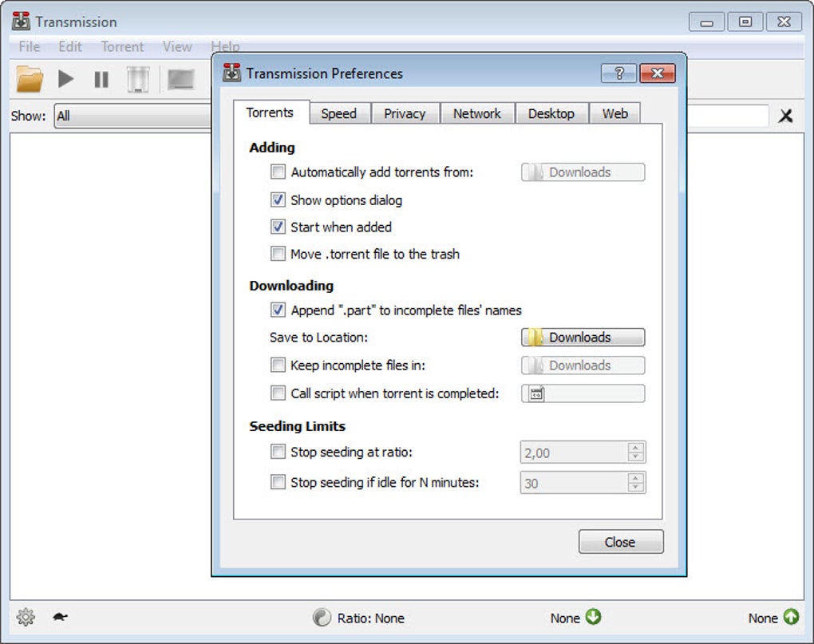Start torrent with the play toolbar icon
Screen dimensions: 814x644
point(66,79)
